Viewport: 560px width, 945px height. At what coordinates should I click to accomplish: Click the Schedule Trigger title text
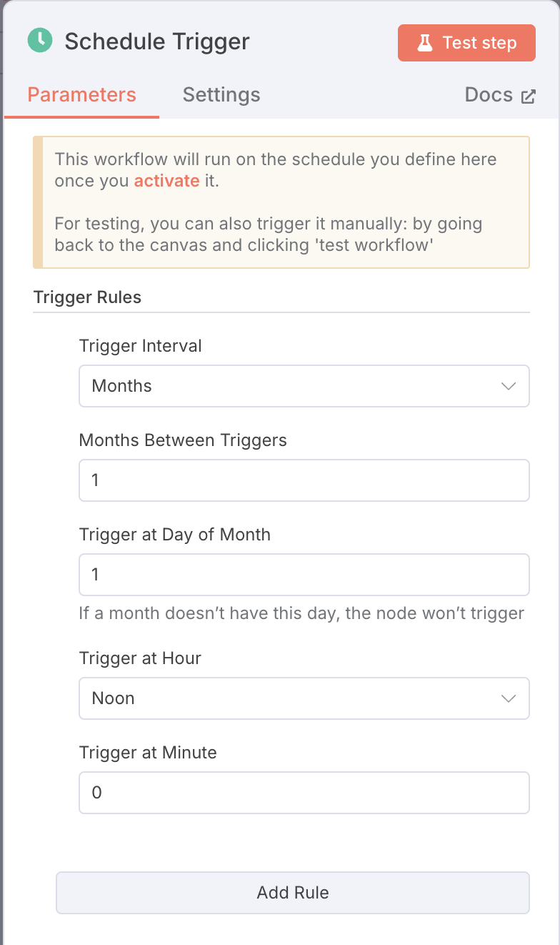tap(157, 41)
